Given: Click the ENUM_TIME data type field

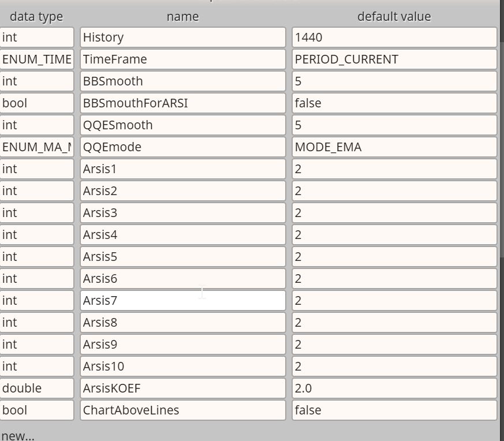Looking at the screenshot, I should (36, 59).
